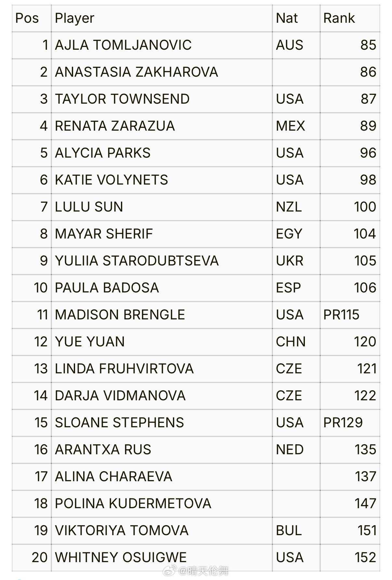Click the Pos column header
392x580 pixels.
click(27, 18)
